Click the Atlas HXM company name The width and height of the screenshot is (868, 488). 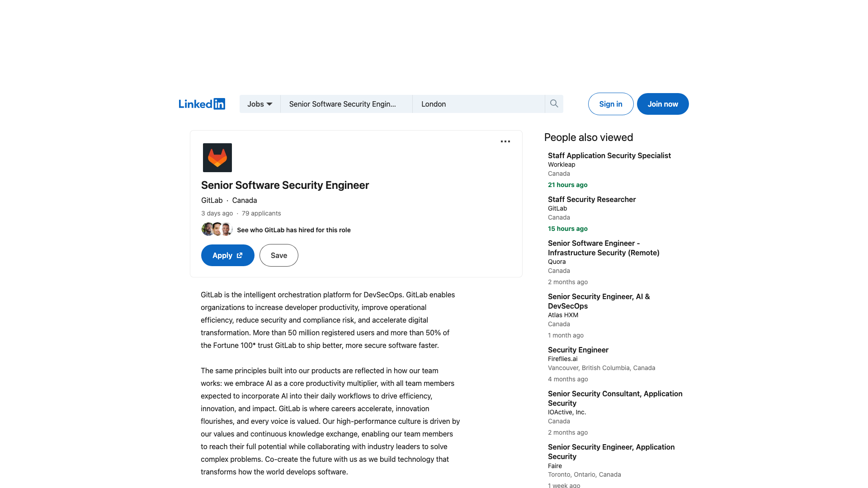click(563, 315)
